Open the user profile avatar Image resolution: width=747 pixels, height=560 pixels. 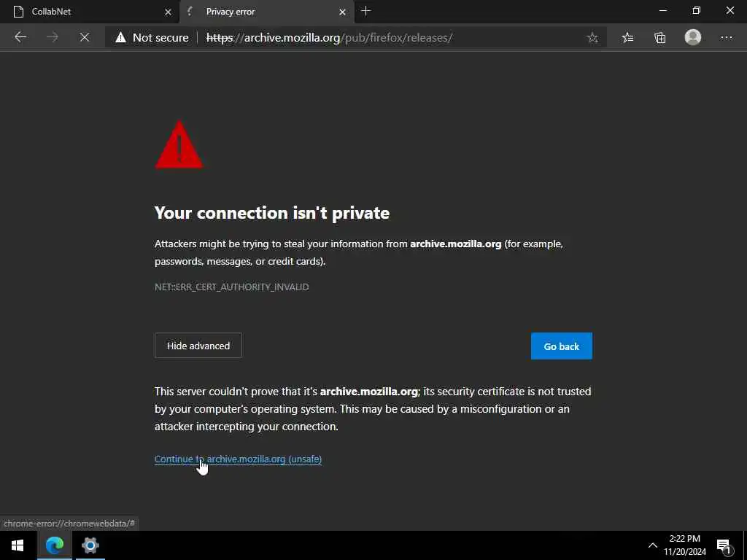(x=693, y=37)
